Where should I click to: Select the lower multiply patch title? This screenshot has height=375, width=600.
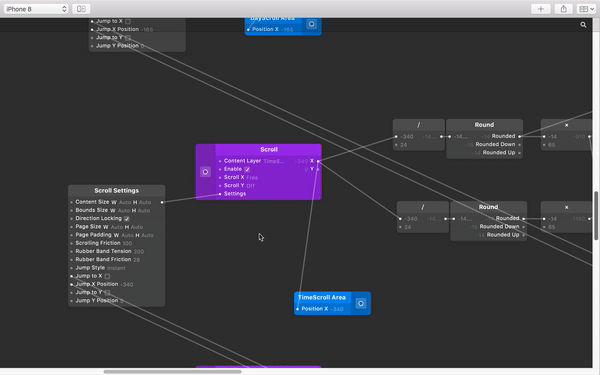[x=566, y=207]
